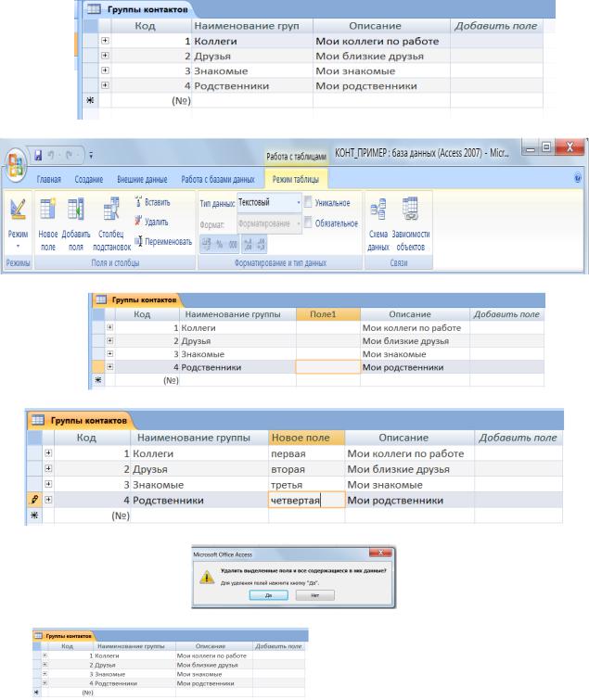Close the Microsoft Office Access dialog
The width and height of the screenshot is (589, 700).
pos(380,553)
